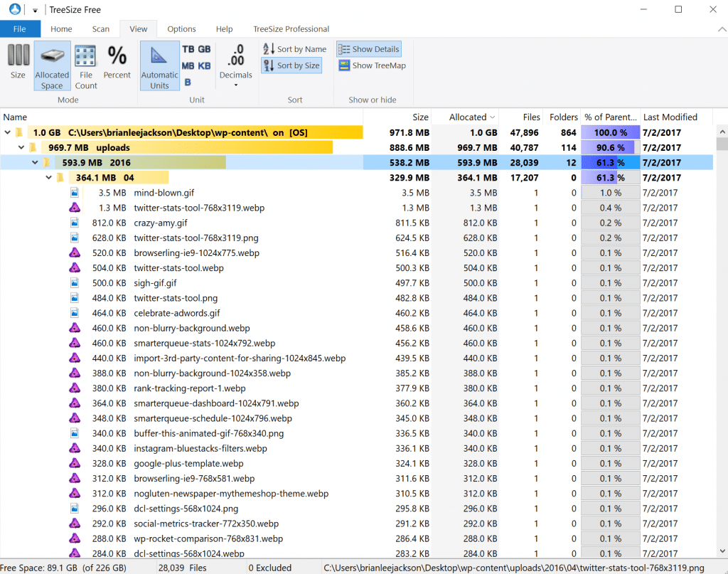This screenshot has height=574, width=728.
Task: Toggle Show Details on or off
Action: (x=368, y=48)
